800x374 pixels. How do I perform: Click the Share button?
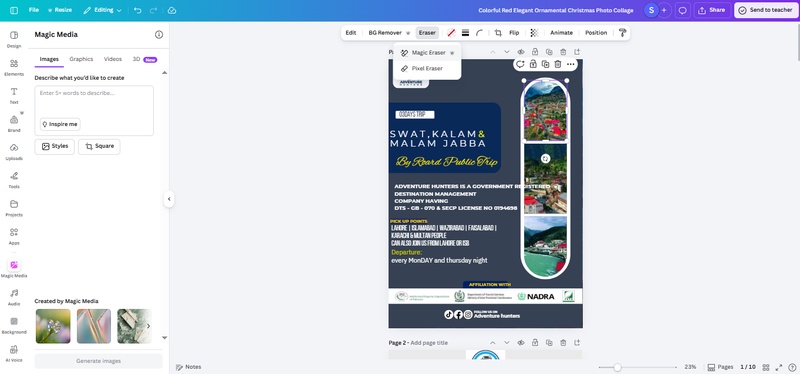coord(712,10)
